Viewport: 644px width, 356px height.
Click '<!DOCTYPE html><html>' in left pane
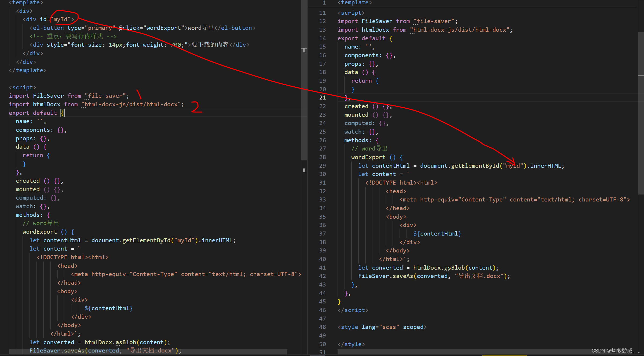(x=72, y=257)
